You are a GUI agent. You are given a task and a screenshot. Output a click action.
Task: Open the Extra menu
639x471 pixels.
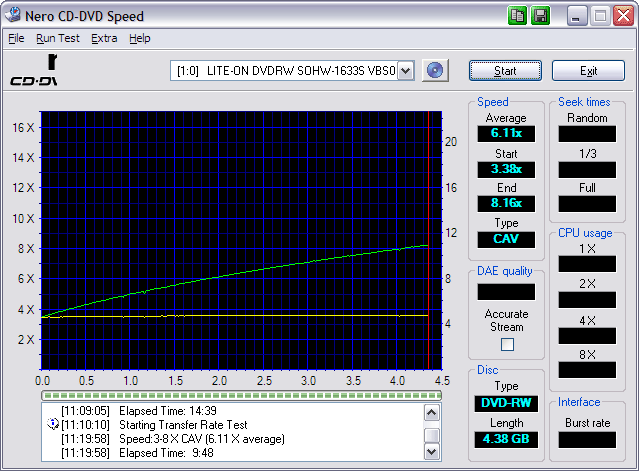pos(104,38)
